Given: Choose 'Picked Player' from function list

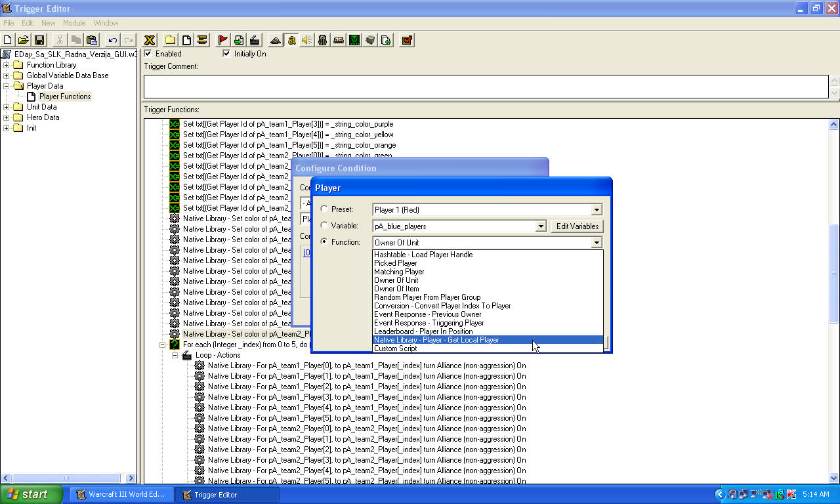Looking at the screenshot, I should [x=488, y=263].
